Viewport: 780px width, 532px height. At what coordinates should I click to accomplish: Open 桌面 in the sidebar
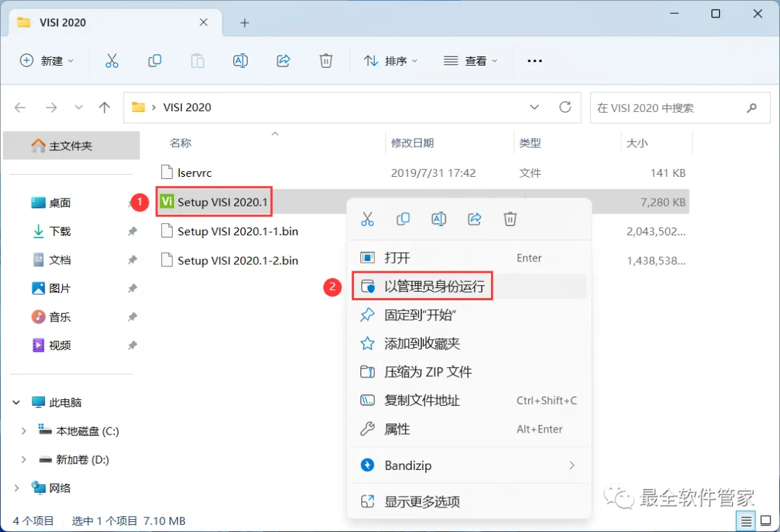[x=60, y=203]
